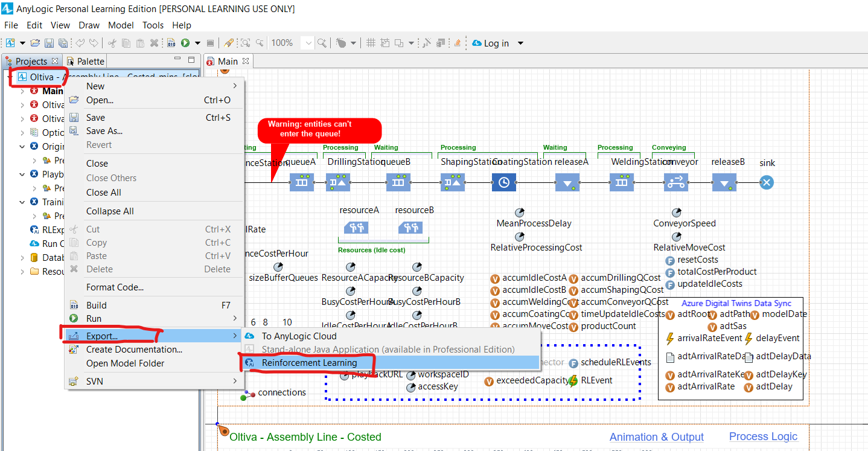
Task: Click the New Model toolbar icon
Action: [x=10, y=43]
